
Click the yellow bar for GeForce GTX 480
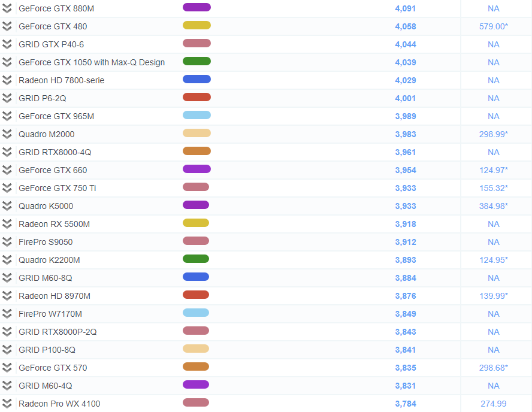(x=197, y=25)
